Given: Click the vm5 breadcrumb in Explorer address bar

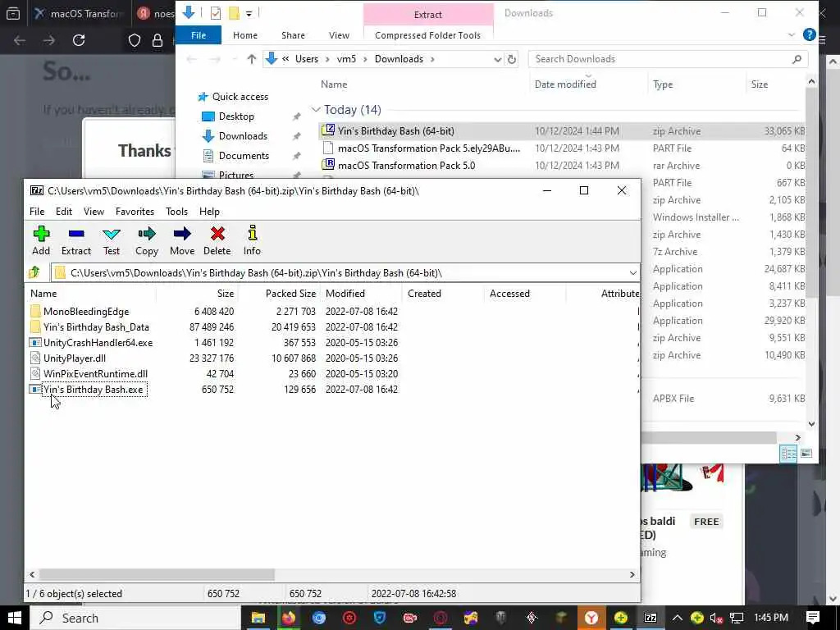Looking at the screenshot, I should pyautogui.click(x=346, y=59).
